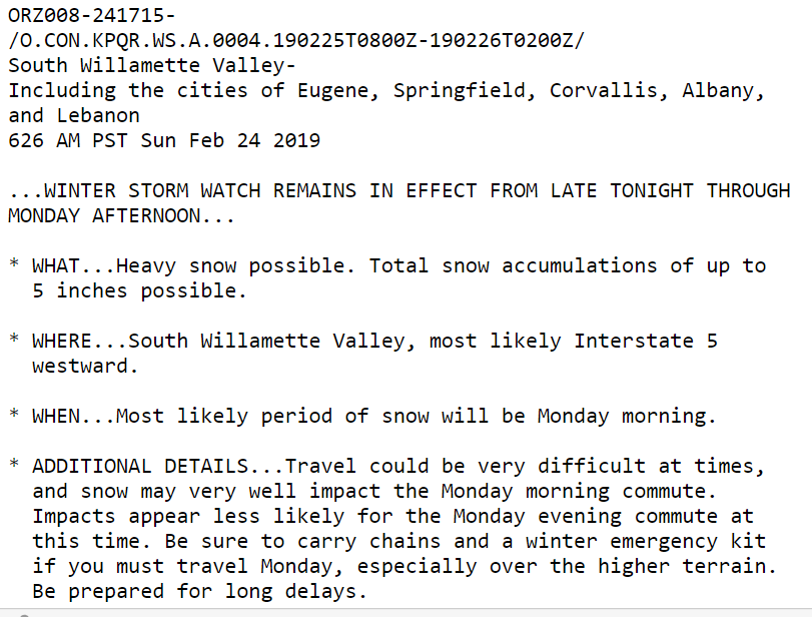The image size is (812, 617).
Task: Click the phrase winter emergency kit
Action: (646, 542)
